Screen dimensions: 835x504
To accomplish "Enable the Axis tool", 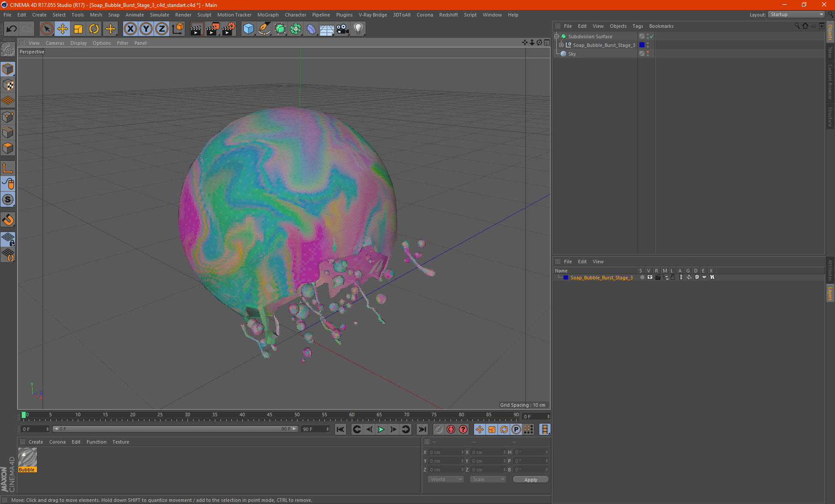I will coord(8,168).
